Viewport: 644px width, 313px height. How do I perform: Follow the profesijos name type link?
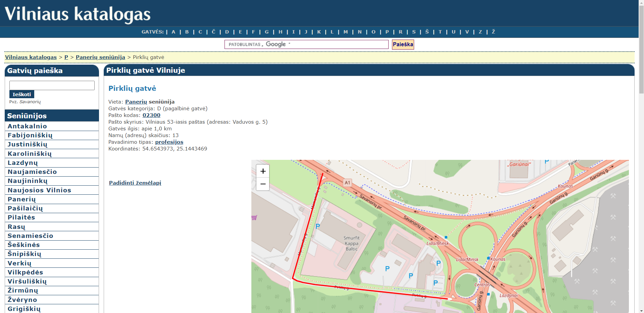click(x=169, y=142)
